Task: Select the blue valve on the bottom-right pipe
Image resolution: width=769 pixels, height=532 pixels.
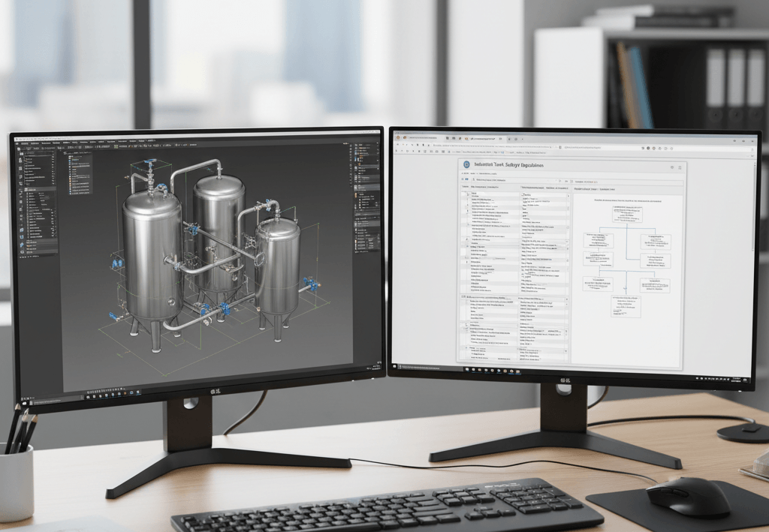Action: (309, 284)
